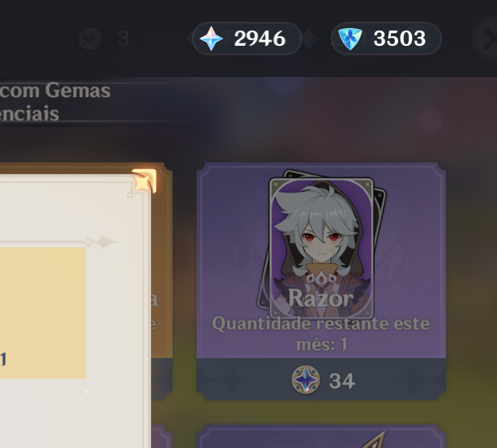
Task: Select the purple card below the popup
Action: [x=161, y=437]
